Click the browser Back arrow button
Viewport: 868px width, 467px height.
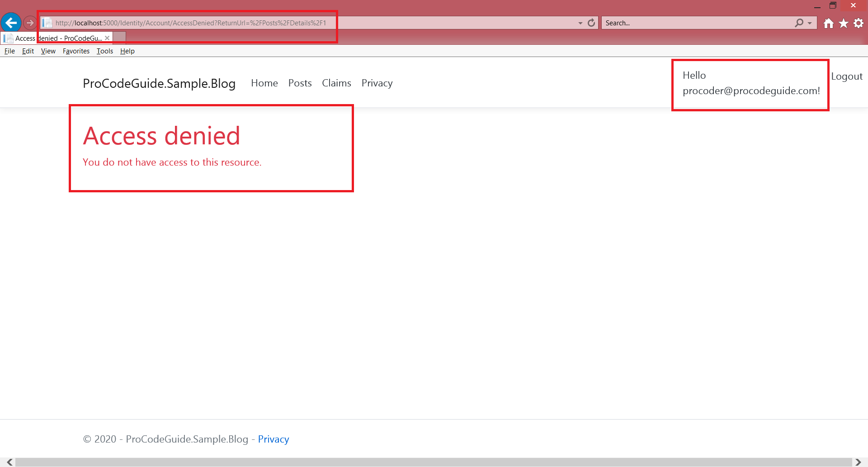(x=11, y=23)
